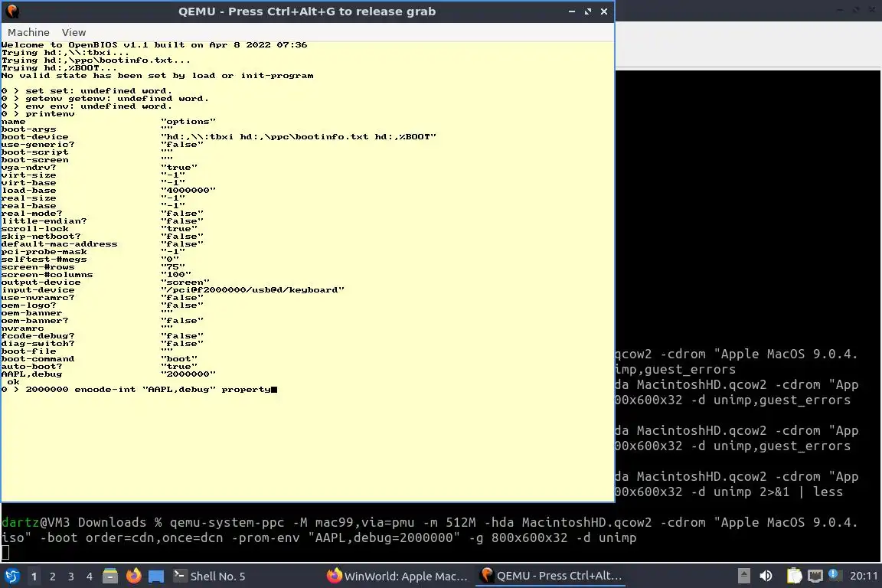Switch to workspace 2 in the pager
This screenshot has height=588, width=882.
[52, 577]
